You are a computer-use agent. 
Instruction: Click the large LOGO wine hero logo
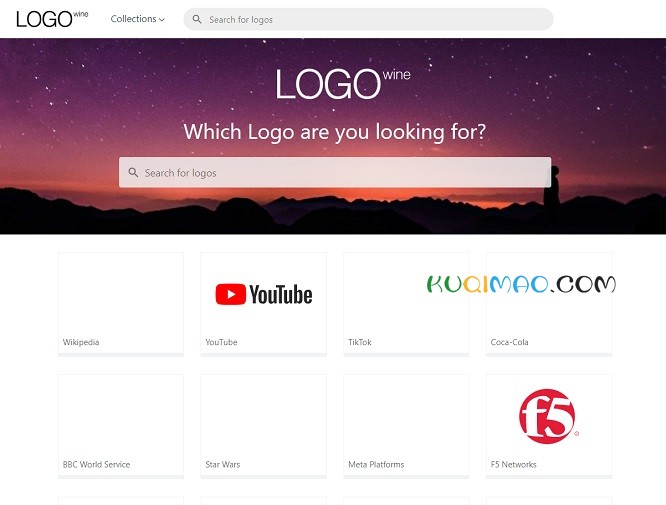(343, 83)
